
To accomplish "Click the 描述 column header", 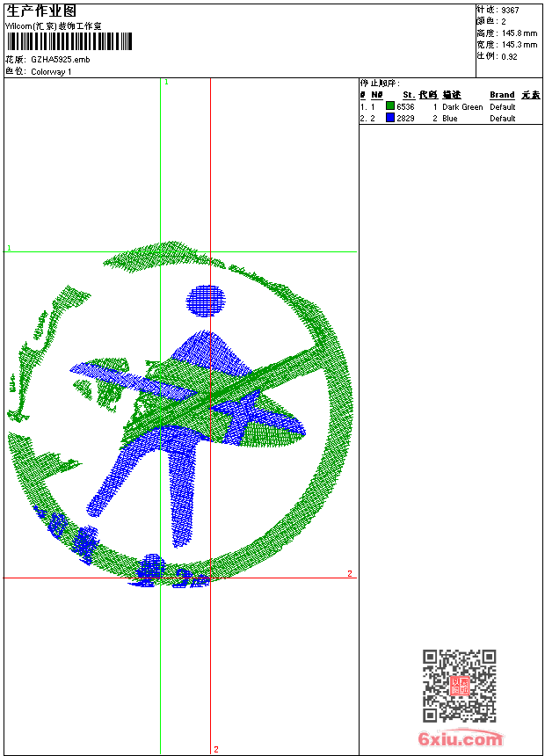I will (451, 95).
